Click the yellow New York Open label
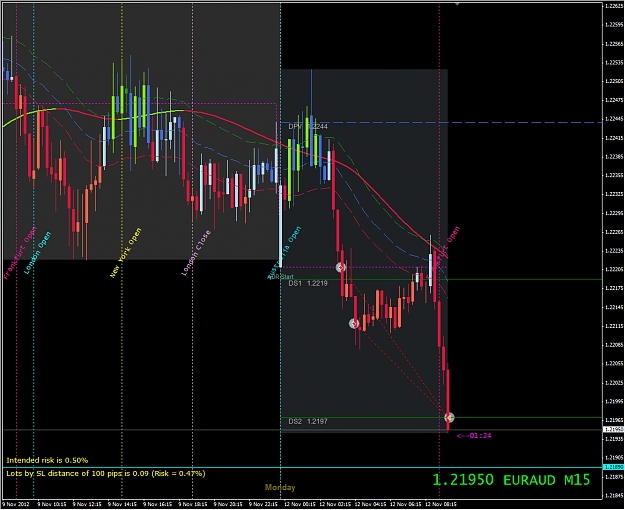The image size is (625, 510). click(x=126, y=253)
